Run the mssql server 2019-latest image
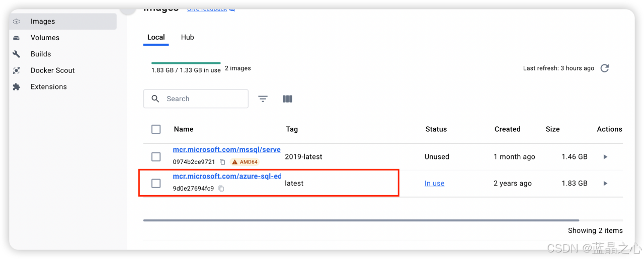This screenshot has width=644, height=259. tap(605, 157)
